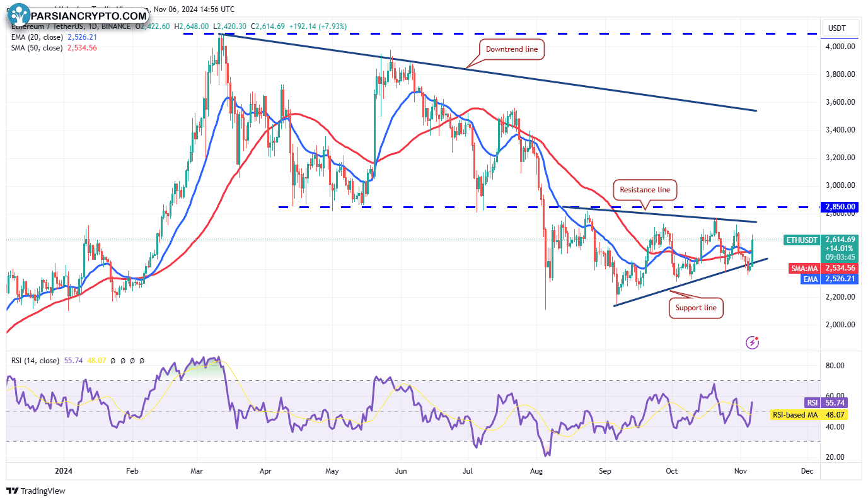Click the Aug label on time axis
Viewport: 868px width, 502px height.
click(537, 471)
